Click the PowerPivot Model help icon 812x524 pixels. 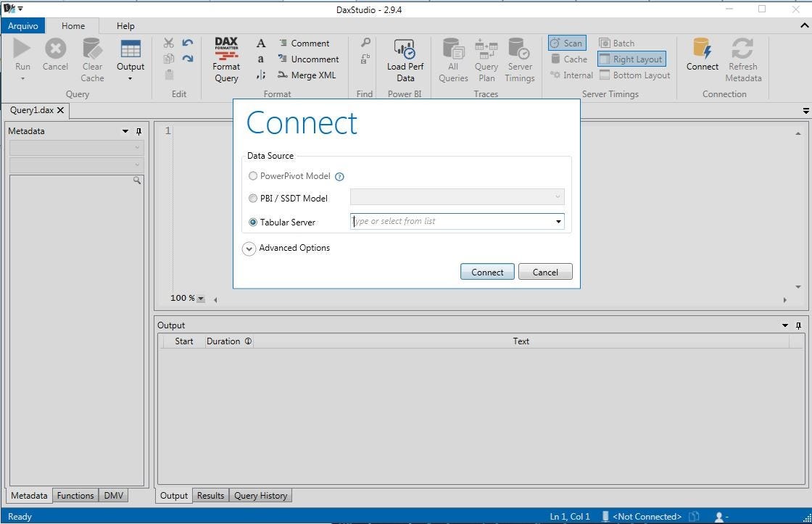[339, 177]
